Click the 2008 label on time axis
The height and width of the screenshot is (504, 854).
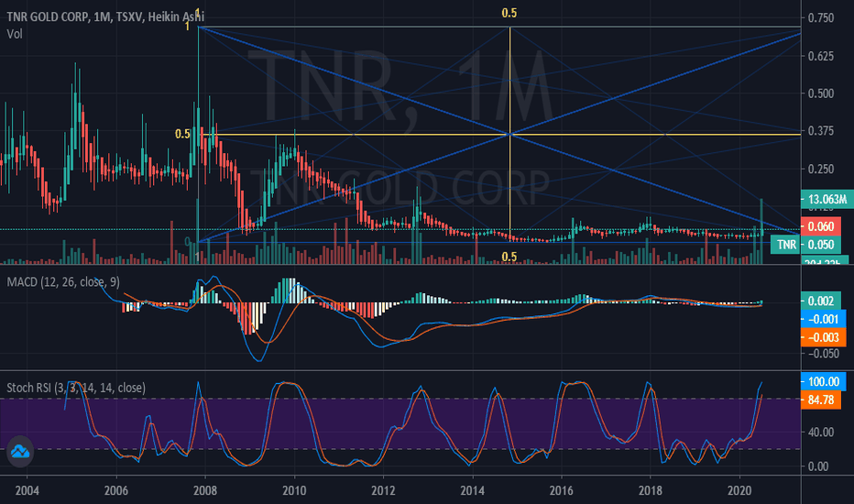coord(204,490)
